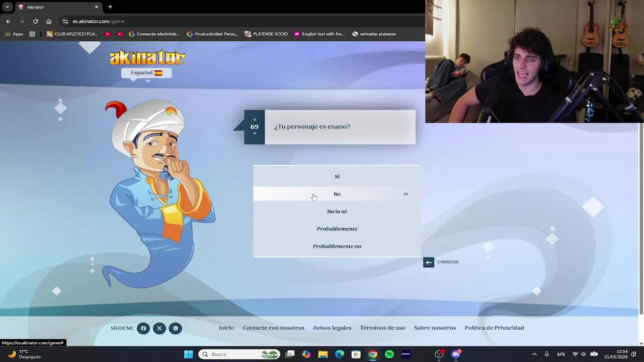
Task: Answer "Sí" to the dwarf question
Action: pyautogui.click(x=337, y=176)
